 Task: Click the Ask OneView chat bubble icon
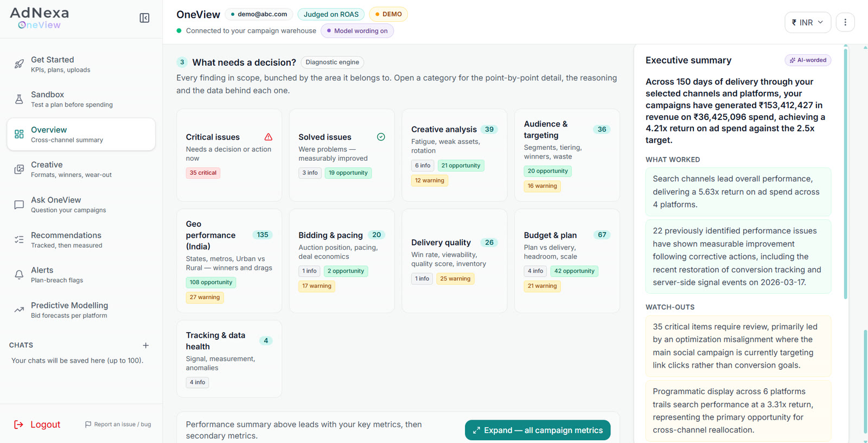coord(19,205)
